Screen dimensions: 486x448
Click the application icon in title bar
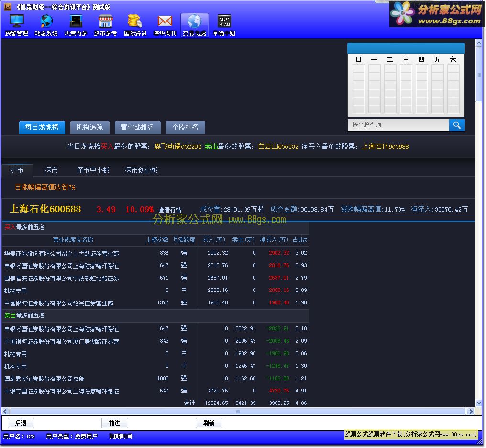(8, 7)
